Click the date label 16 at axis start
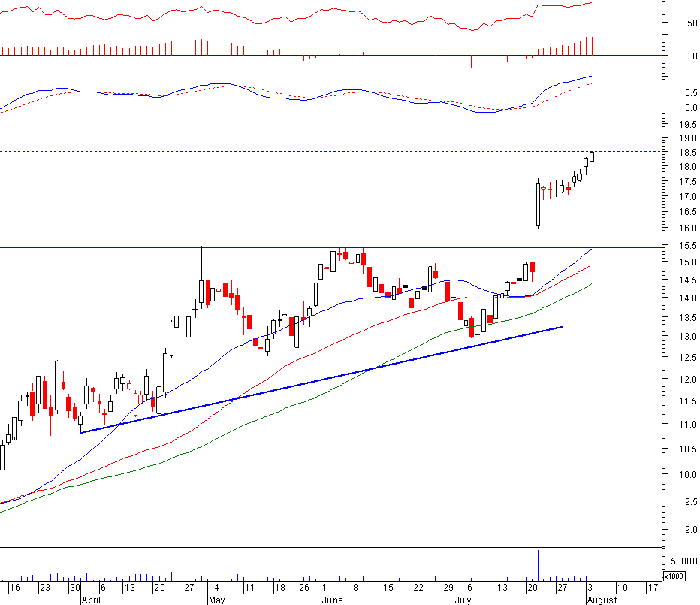700x605 pixels. coord(15,588)
